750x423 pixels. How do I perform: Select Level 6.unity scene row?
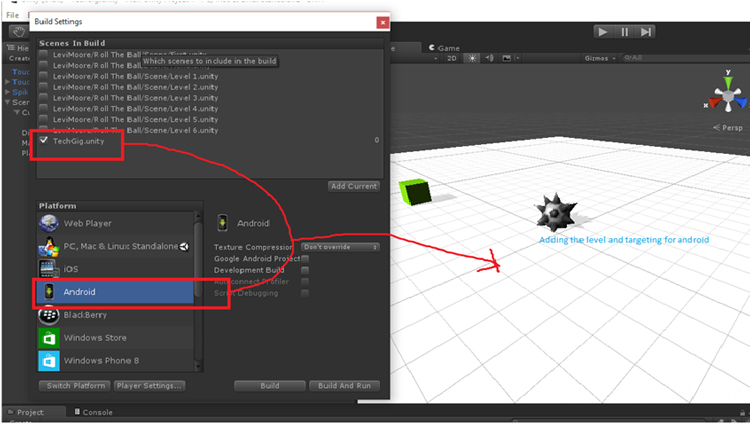coord(210,130)
